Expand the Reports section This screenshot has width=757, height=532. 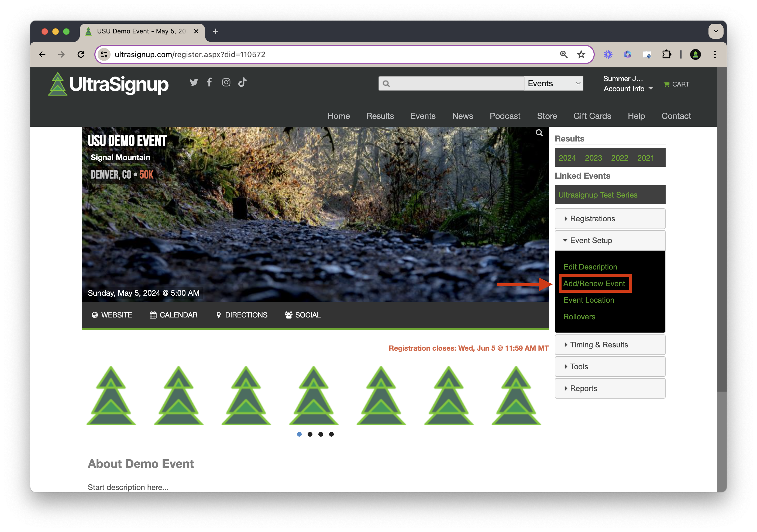point(610,388)
